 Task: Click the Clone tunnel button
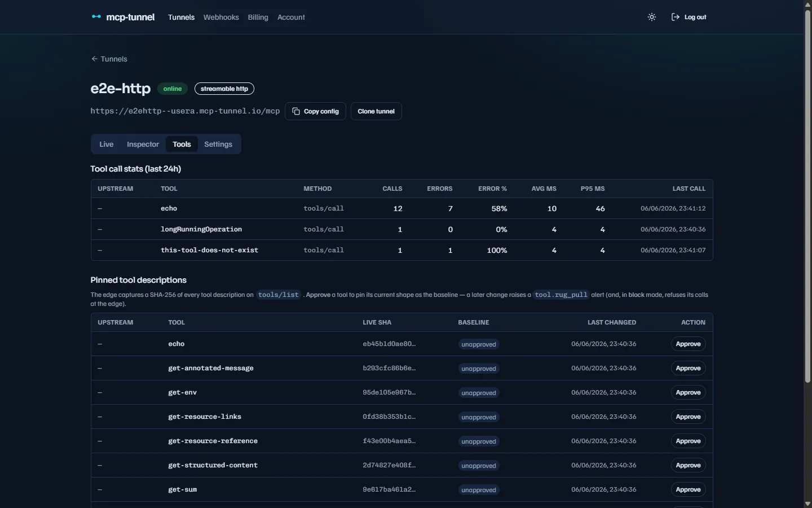coord(376,111)
